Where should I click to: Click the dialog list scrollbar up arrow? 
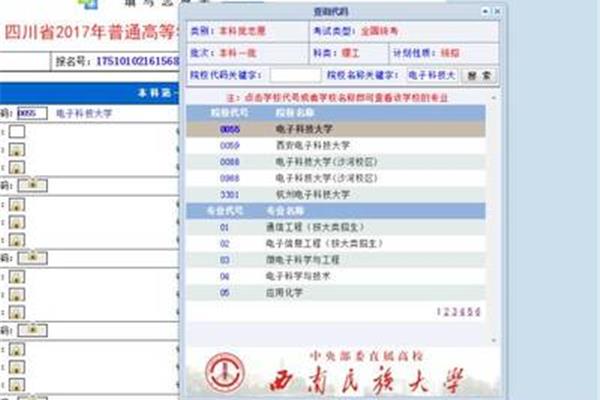(x=494, y=98)
